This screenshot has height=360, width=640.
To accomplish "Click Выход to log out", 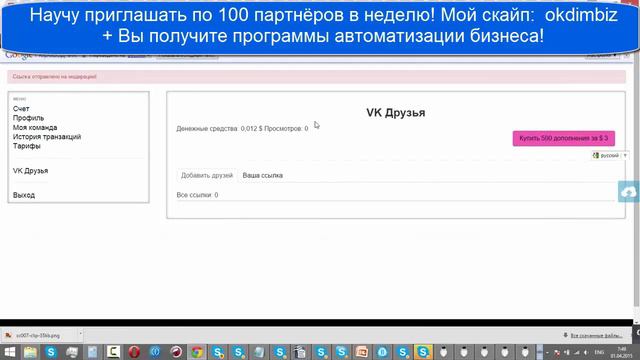I will click(x=24, y=195).
